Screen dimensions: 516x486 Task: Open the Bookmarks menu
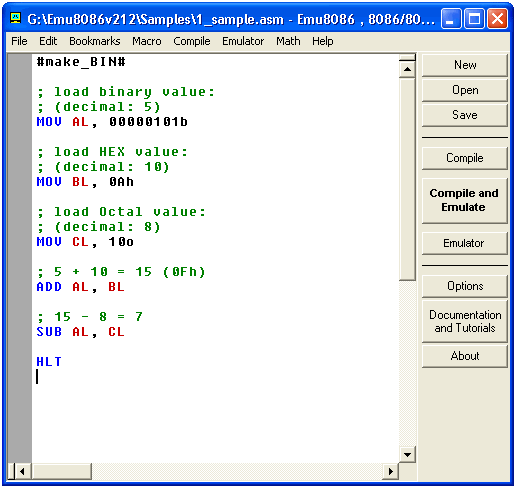click(95, 41)
